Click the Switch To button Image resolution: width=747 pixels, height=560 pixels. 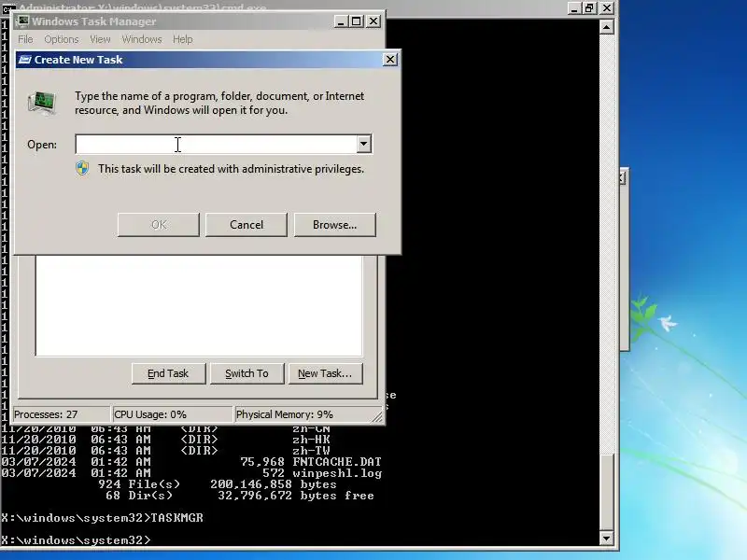tap(247, 373)
